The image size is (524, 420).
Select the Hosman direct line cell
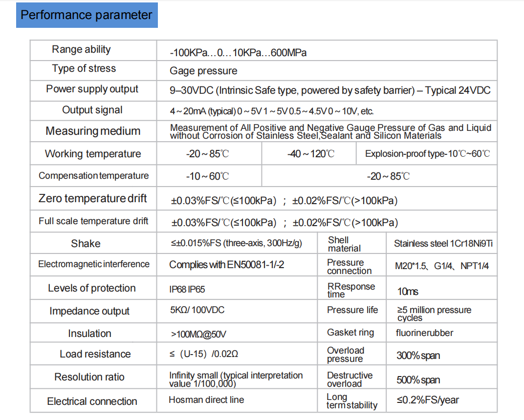[x=206, y=400]
